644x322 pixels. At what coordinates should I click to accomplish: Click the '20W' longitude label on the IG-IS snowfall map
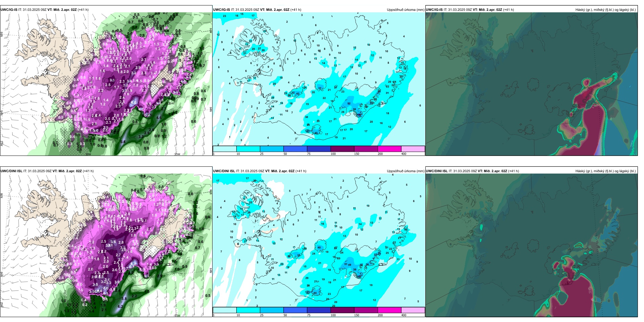click(88, 154)
